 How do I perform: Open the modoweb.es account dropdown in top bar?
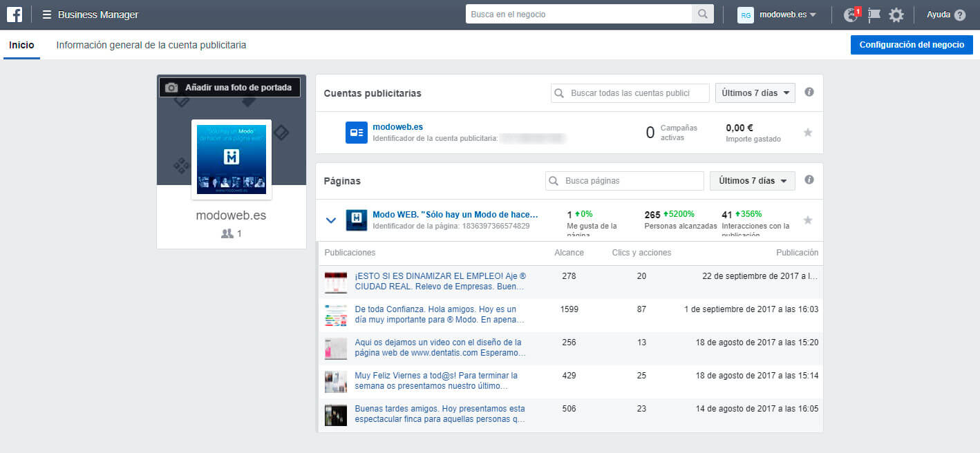pyautogui.click(x=788, y=15)
